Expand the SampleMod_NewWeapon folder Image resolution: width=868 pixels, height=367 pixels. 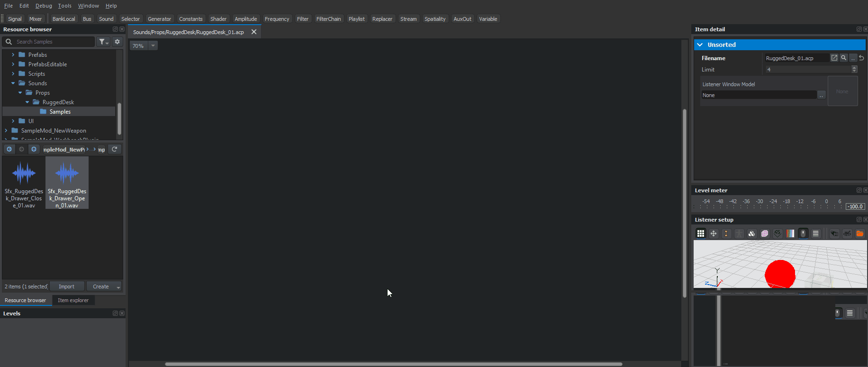[x=6, y=131]
